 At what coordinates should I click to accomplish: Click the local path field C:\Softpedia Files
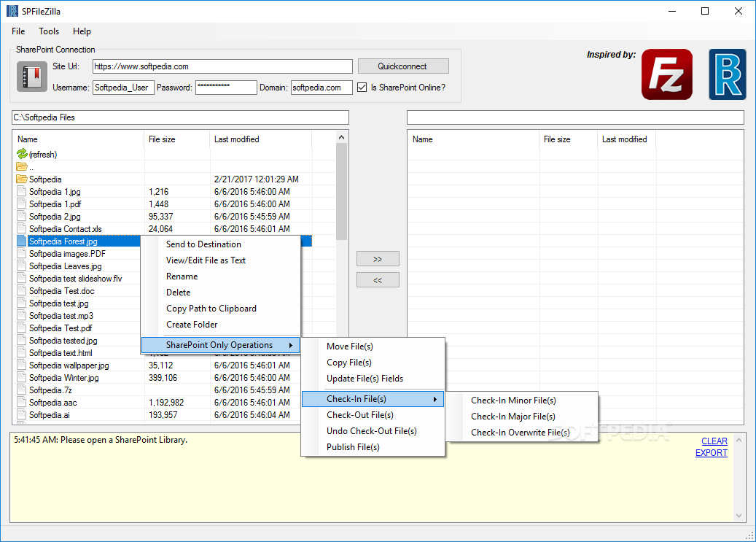click(x=180, y=117)
